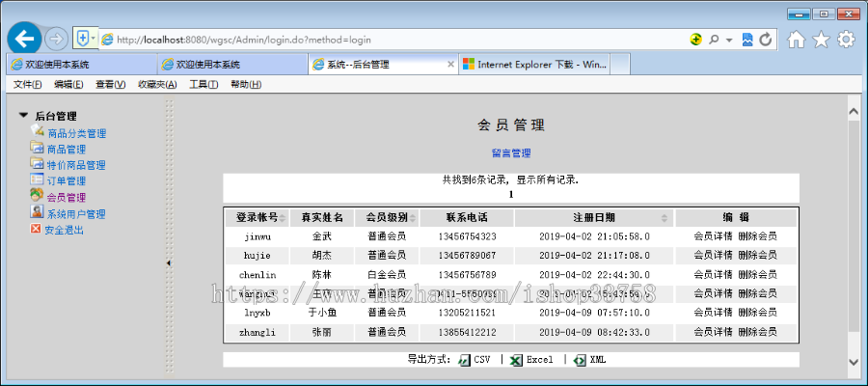Refresh the page with reload icon
This screenshot has height=386, width=868.
coord(766,40)
